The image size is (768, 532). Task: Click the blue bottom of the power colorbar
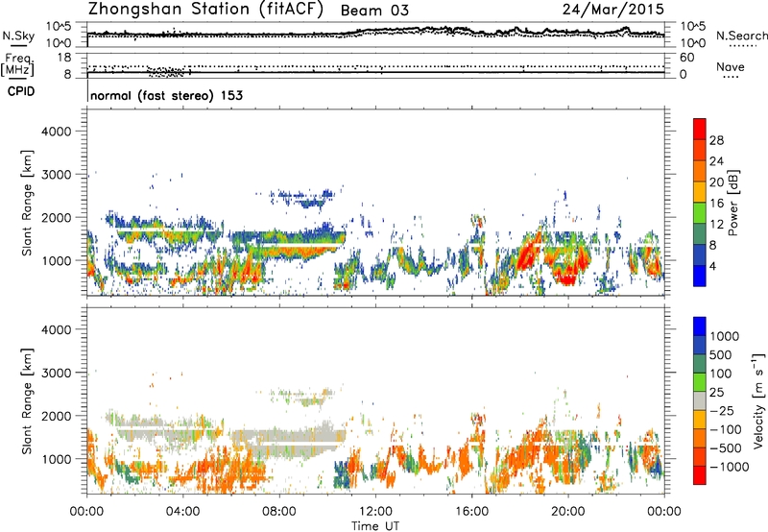(700, 276)
